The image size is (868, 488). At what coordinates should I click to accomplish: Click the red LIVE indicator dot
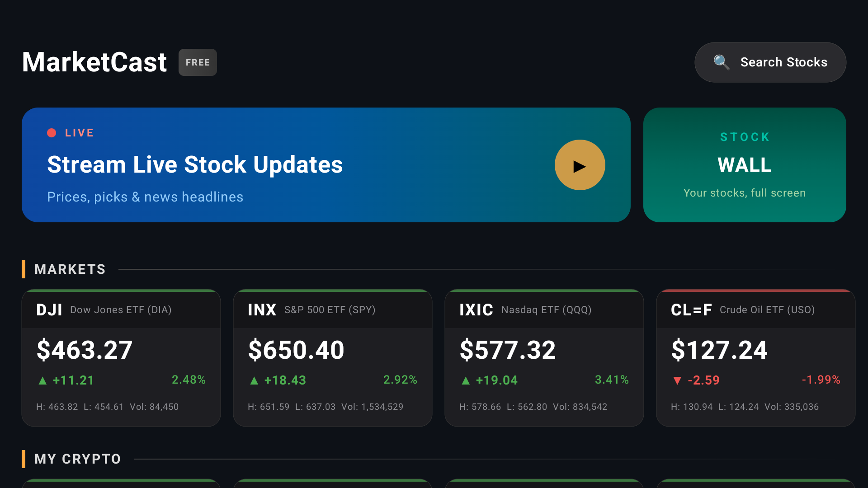tap(52, 132)
